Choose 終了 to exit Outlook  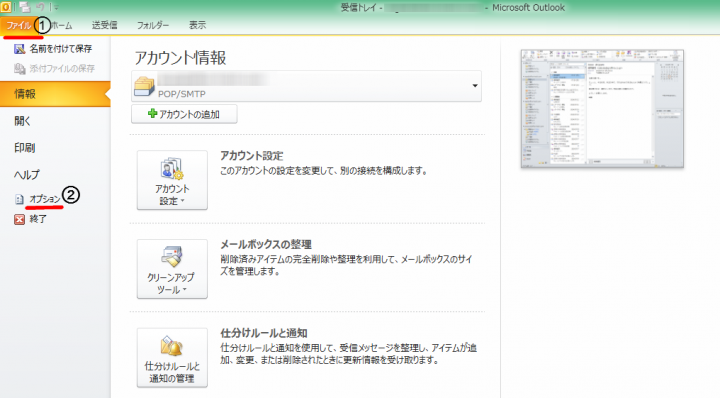38,219
